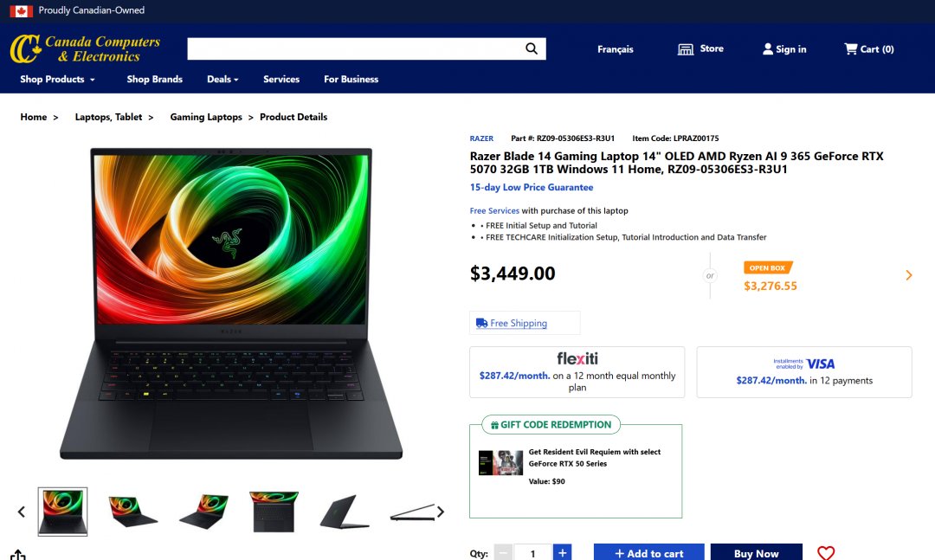Click the Free Shipping truck icon
The image size is (935, 560).
tap(482, 323)
